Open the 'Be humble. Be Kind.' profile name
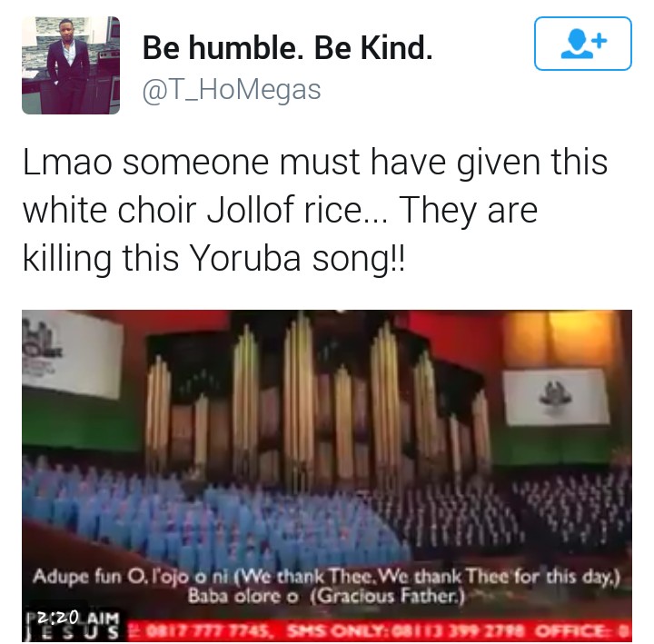The height and width of the screenshot is (644, 654). tap(288, 47)
